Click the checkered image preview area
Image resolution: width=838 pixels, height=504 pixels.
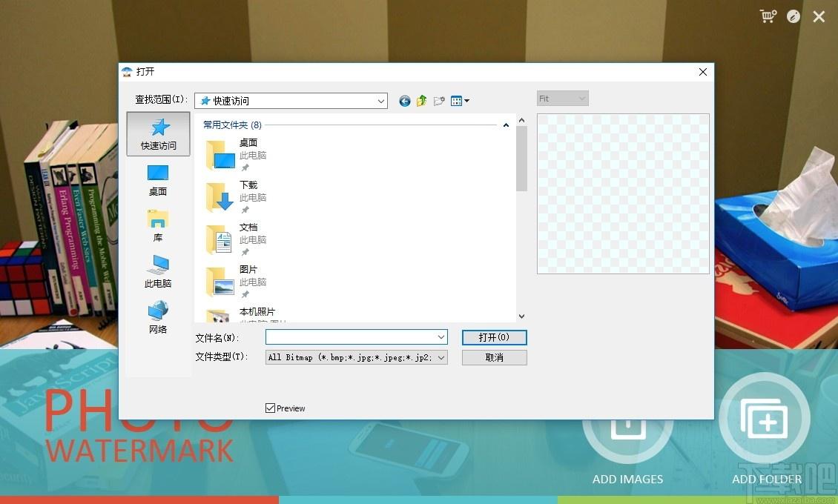623,193
